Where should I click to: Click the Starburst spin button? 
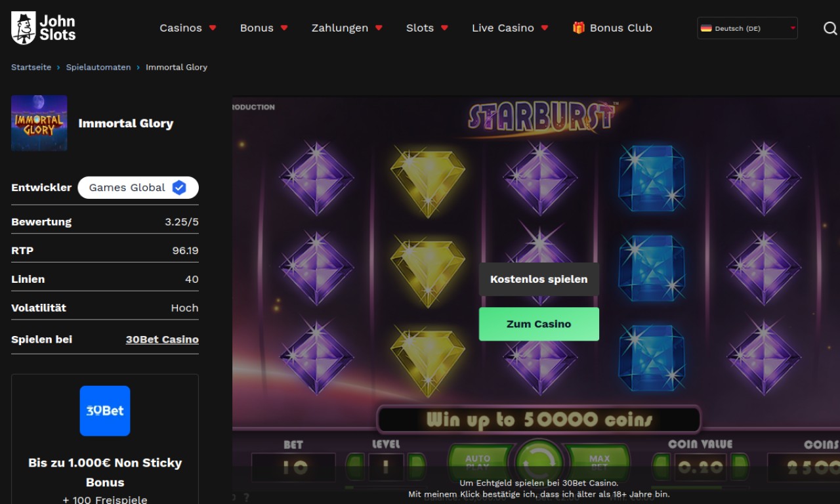click(539, 459)
